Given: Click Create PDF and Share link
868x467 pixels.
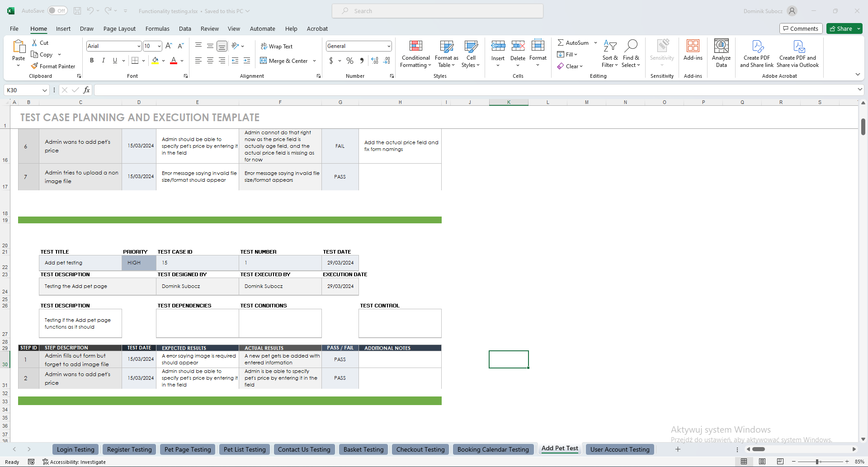Looking at the screenshot, I should point(756,53).
